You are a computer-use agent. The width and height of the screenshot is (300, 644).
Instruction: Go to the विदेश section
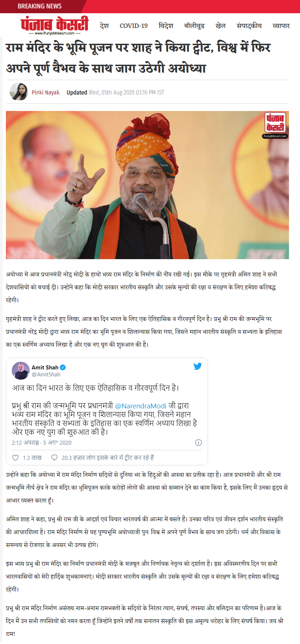(166, 26)
